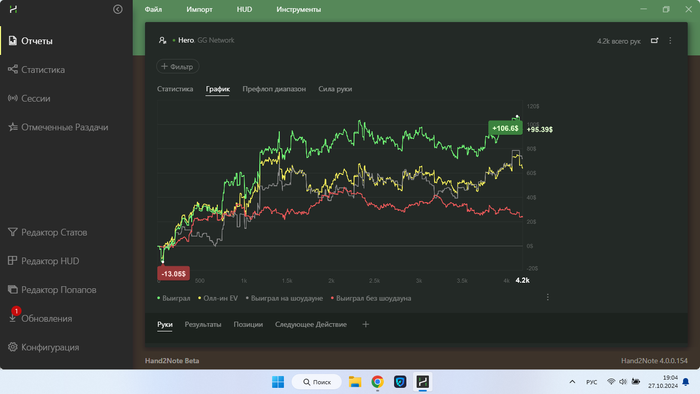
Task: Click Hand2Note 4.0.0.154 version text
Action: tap(654, 361)
